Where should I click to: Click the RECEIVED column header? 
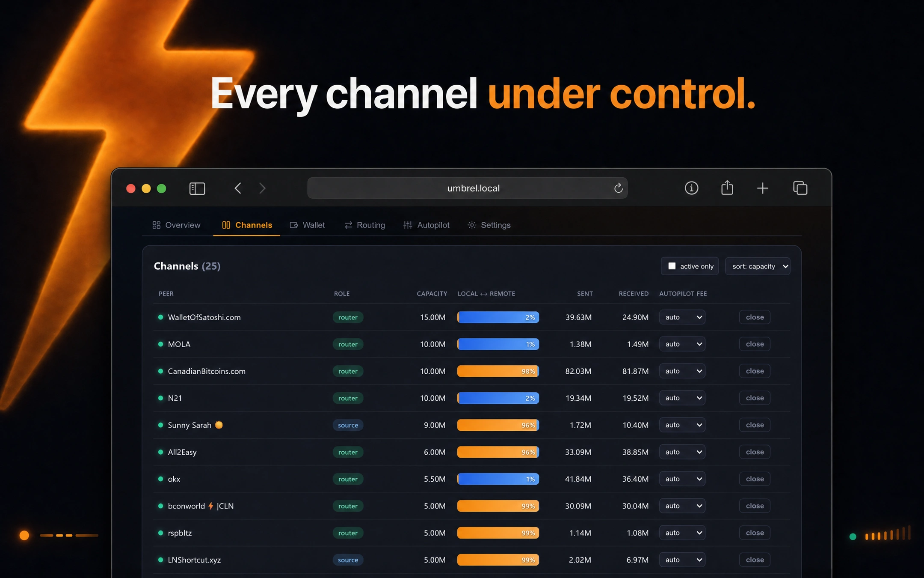[634, 294]
